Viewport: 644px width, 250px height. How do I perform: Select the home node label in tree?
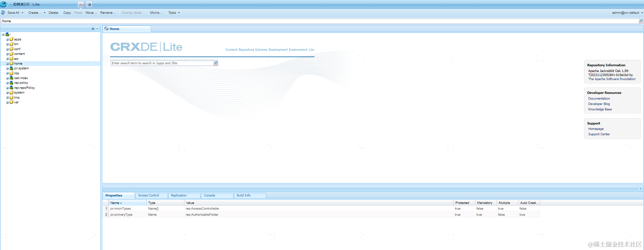coord(18,64)
